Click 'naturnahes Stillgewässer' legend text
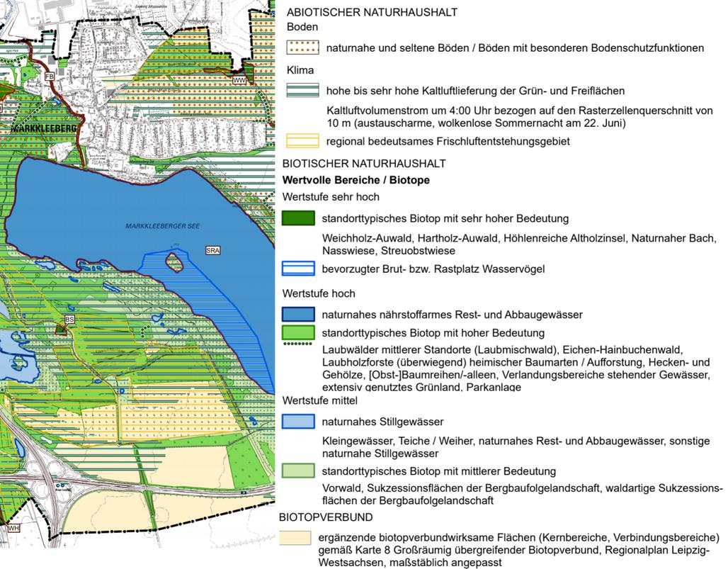Screen dimensions: 728x569 (x=382, y=422)
